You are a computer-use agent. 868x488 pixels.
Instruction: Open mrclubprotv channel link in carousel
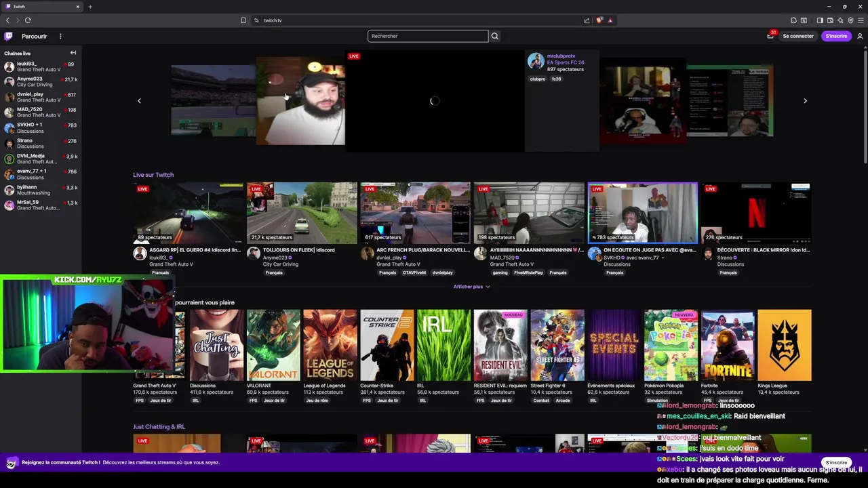click(561, 56)
